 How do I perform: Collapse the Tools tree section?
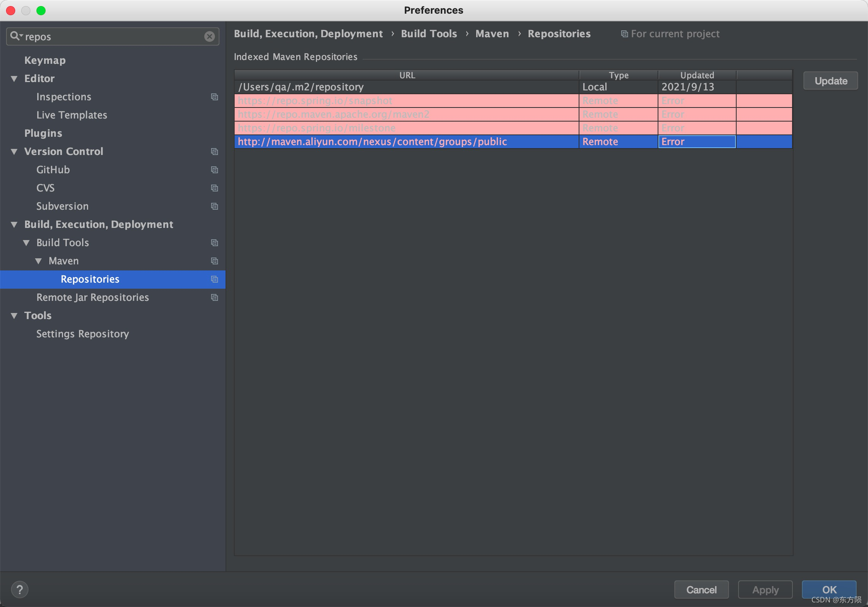click(x=14, y=316)
